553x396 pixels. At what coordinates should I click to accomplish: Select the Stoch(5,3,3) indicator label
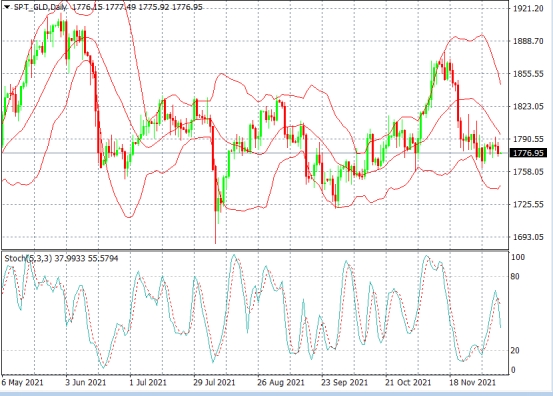(28, 258)
